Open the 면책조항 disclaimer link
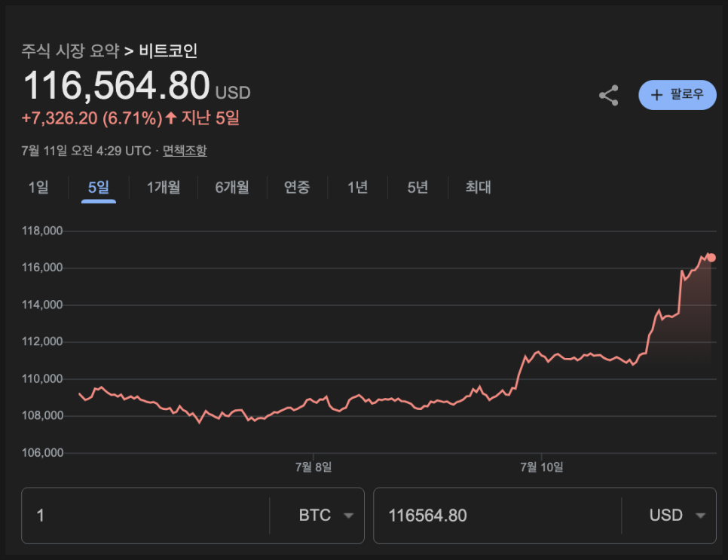The height and width of the screenshot is (560, 728). 185,151
